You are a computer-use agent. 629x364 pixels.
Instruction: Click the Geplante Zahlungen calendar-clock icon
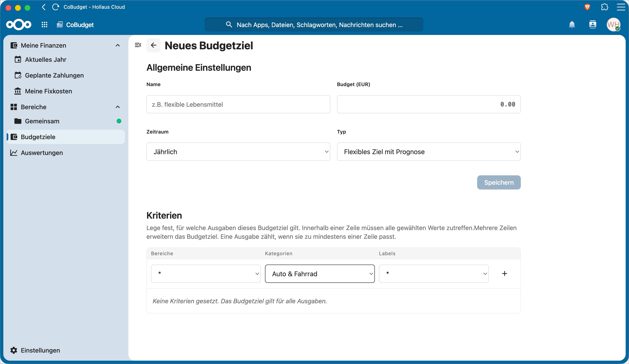[x=18, y=75]
